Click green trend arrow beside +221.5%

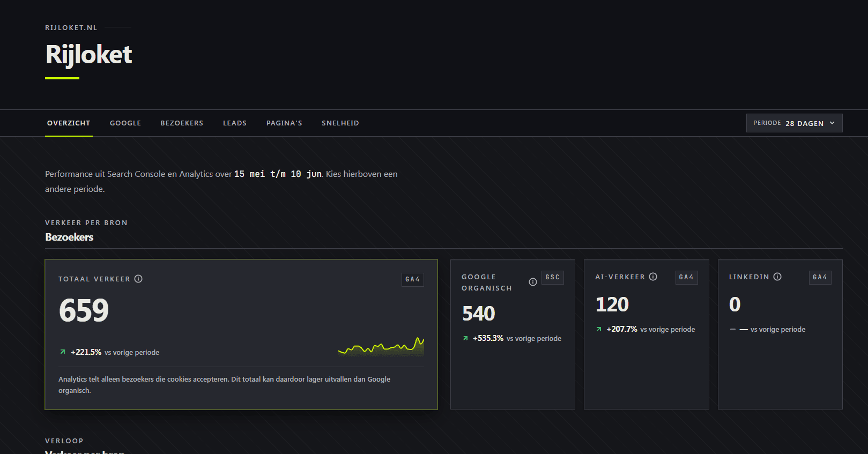(x=63, y=352)
